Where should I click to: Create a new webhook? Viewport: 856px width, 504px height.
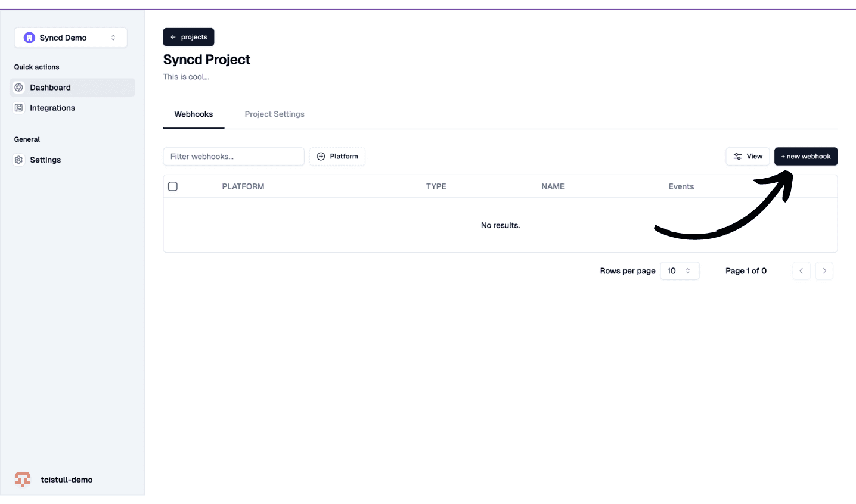click(805, 157)
